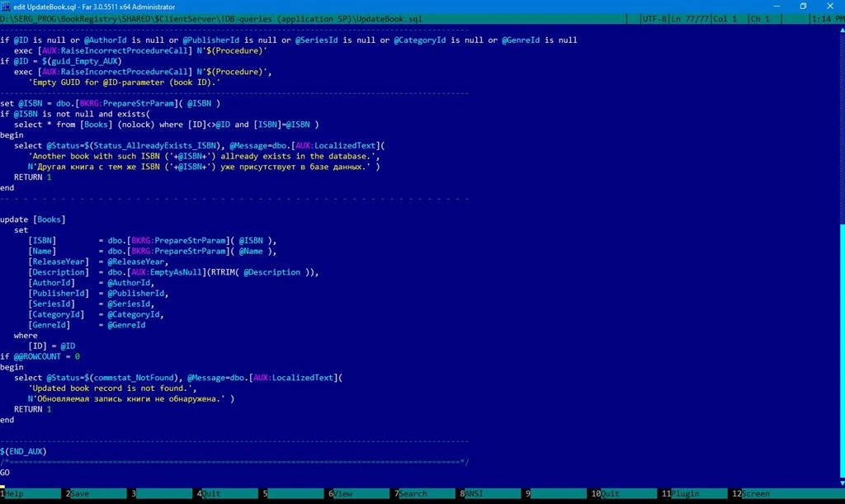Click the '@CategoryId,' parameter value
The image size is (845, 504).
pos(136,314)
